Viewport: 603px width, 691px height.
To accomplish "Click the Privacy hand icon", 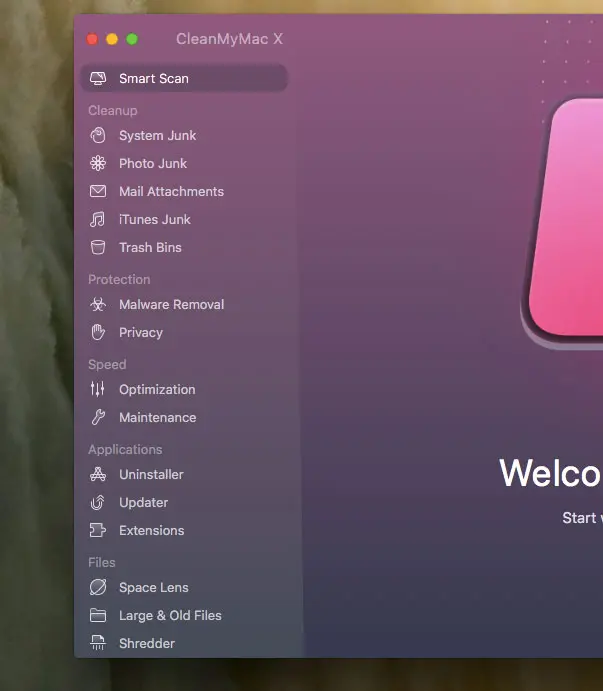I will pos(98,332).
